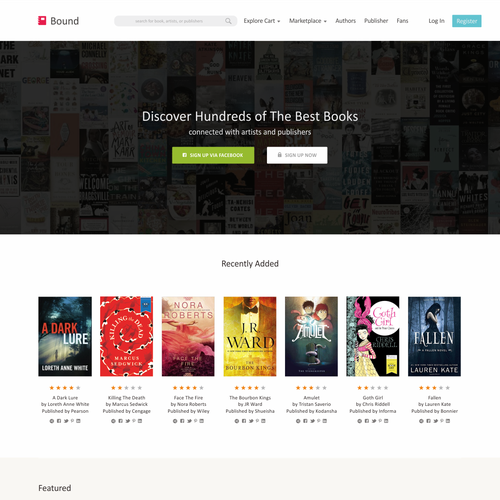Share Face The Fire on Facebook
Screen dimensions: 500x500
tap(182, 421)
